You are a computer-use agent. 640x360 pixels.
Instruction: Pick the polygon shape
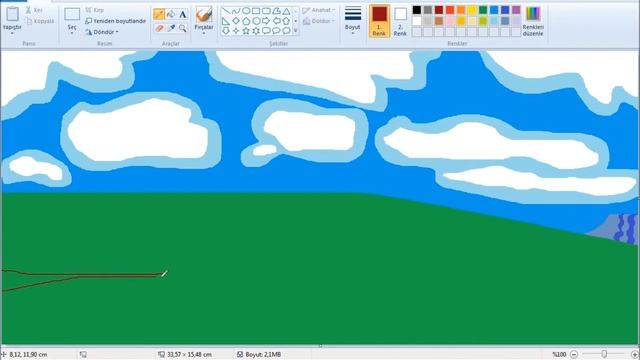pos(276,11)
